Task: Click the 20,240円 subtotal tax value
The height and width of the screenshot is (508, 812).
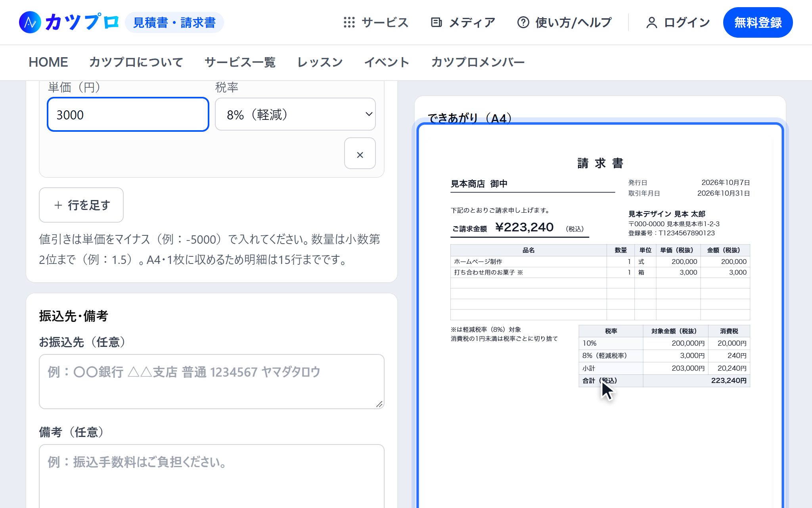Action: (732, 368)
